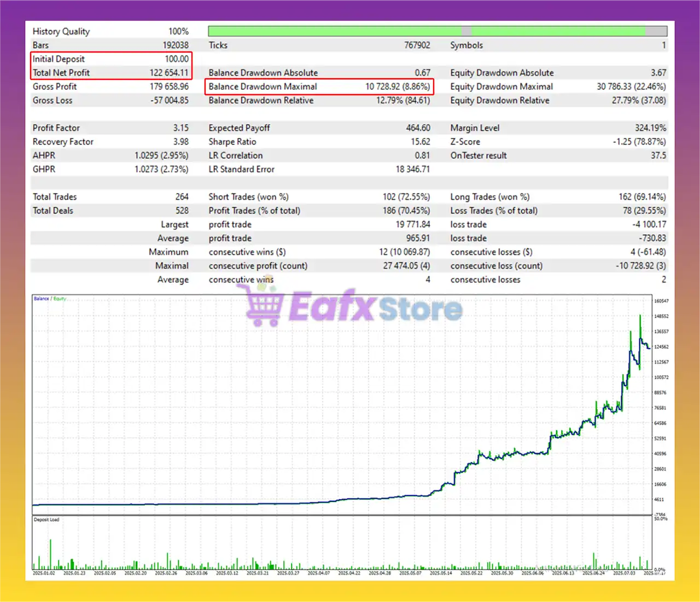Click the Balance Drawdown Maximal row label
Viewport: 700px width, 602px height.
262,86
